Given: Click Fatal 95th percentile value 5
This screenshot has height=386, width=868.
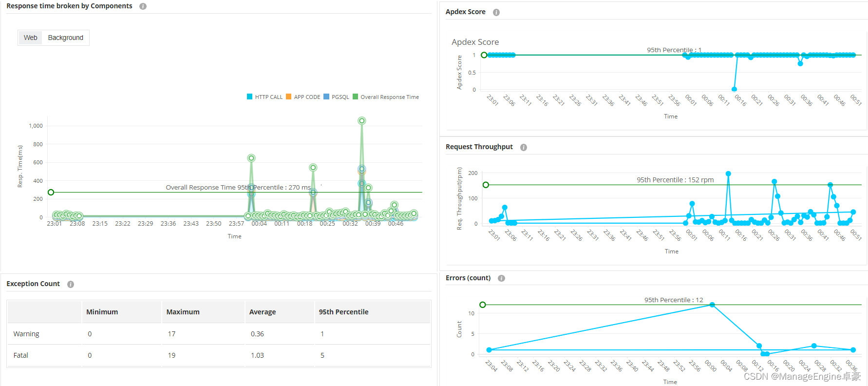Looking at the screenshot, I should tap(322, 355).
